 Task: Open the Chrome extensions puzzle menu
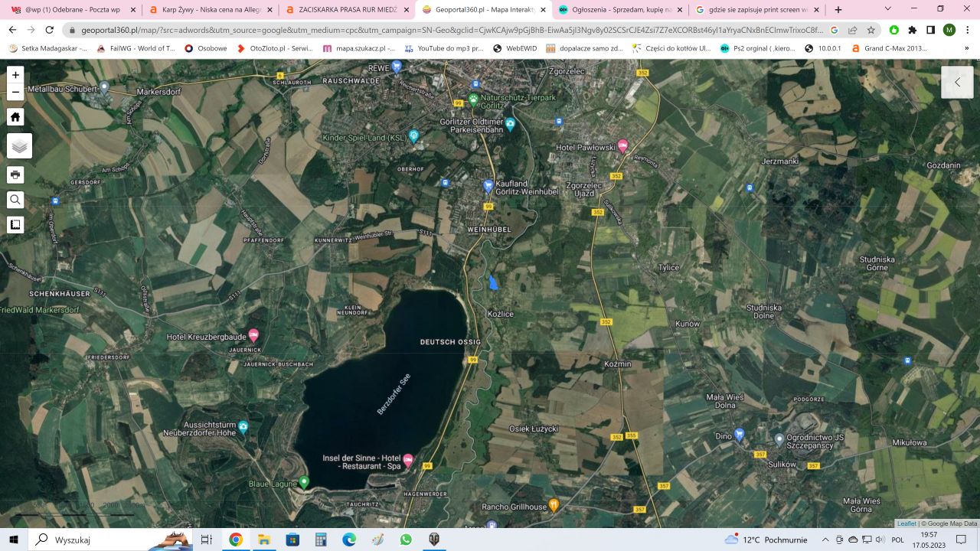click(913, 30)
